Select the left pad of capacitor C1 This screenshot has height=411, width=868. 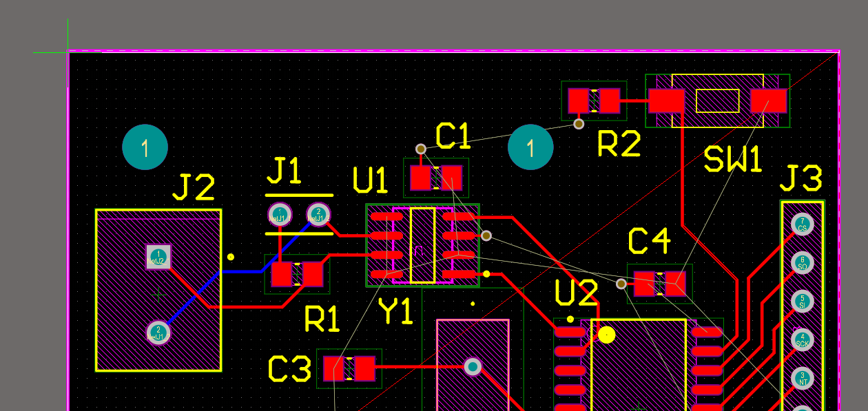[421, 178]
